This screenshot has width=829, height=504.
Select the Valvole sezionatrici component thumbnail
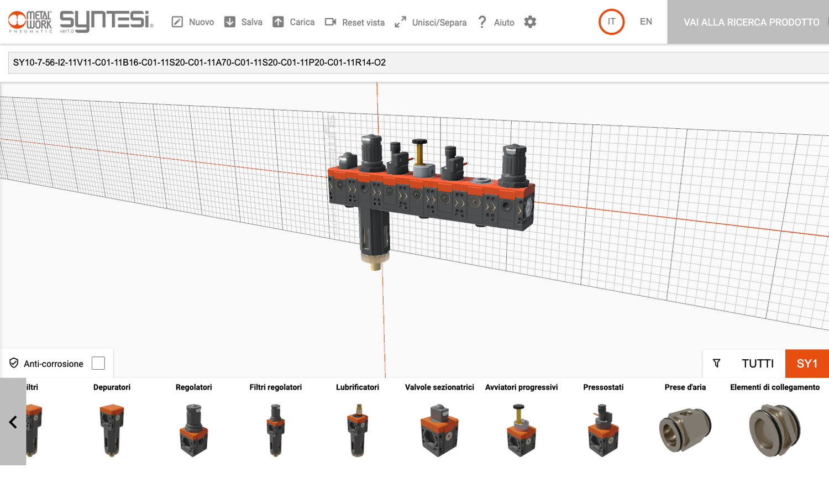coord(439,429)
